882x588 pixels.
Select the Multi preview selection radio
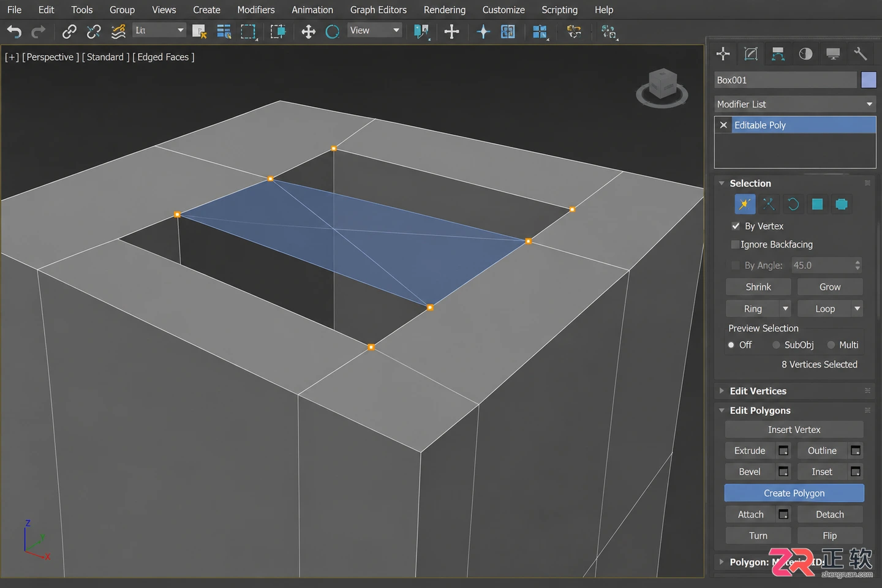(x=831, y=345)
